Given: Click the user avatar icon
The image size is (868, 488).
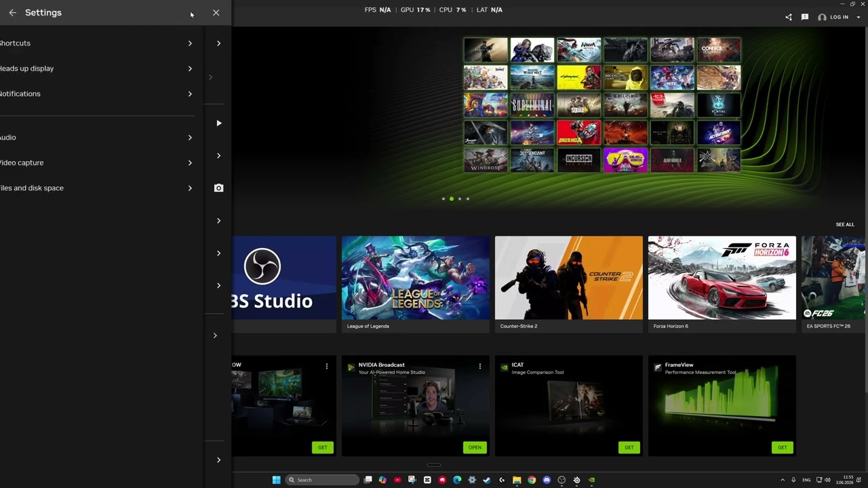Looking at the screenshot, I should [x=822, y=17].
